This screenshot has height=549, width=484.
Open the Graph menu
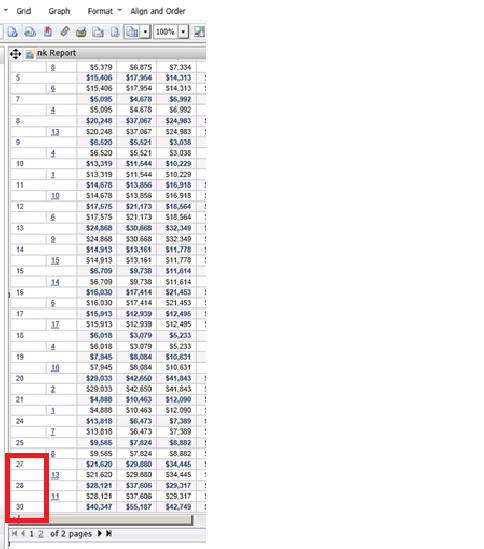pyautogui.click(x=60, y=11)
